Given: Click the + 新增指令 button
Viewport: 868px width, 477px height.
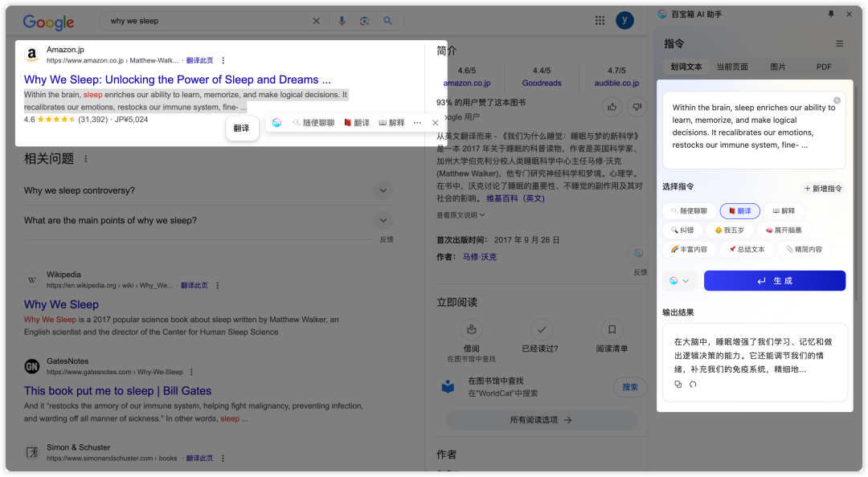Looking at the screenshot, I should pyautogui.click(x=823, y=189).
